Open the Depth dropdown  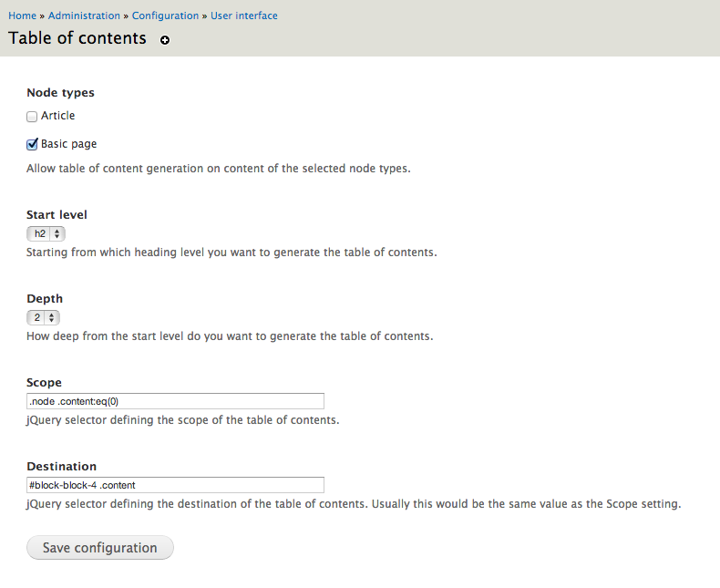(43, 318)
